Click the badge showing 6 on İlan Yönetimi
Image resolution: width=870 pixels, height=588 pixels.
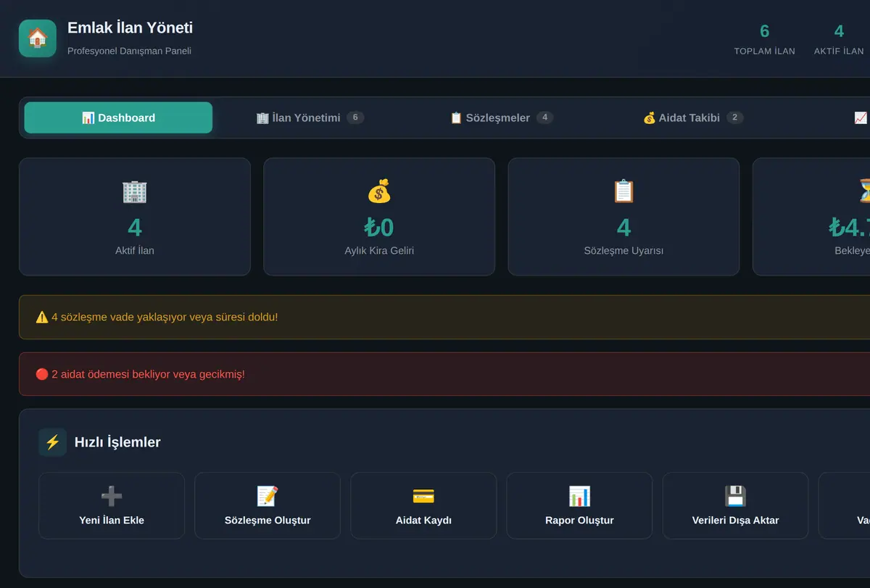click(355, 117)
